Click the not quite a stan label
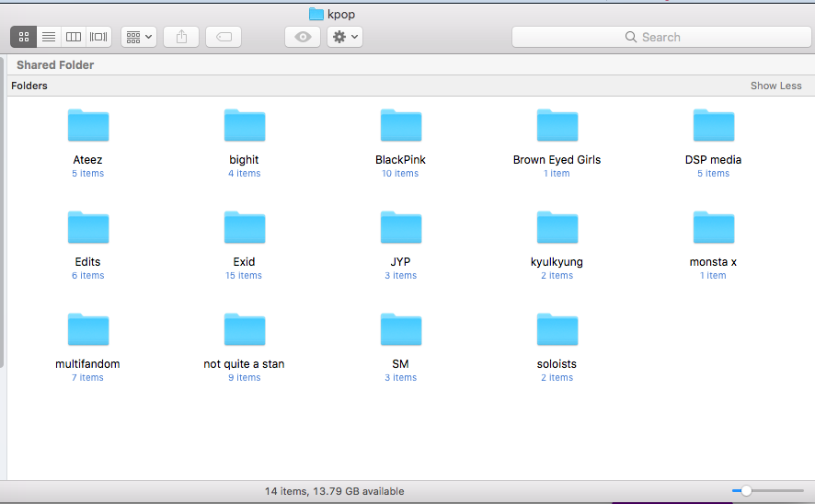The height and width of the screenshot is (504, 815). click(244, 363)
